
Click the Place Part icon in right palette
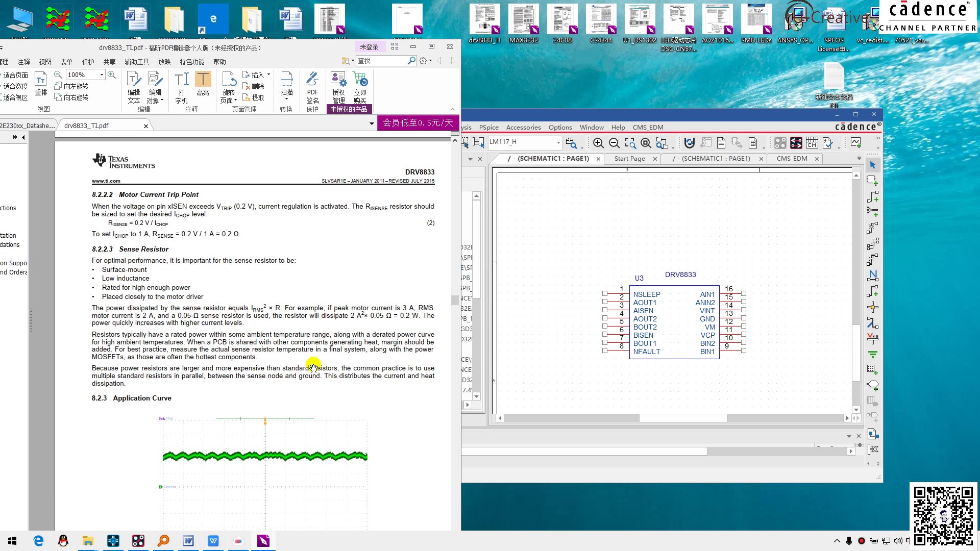pyautogui.click(x=872, y=180)
